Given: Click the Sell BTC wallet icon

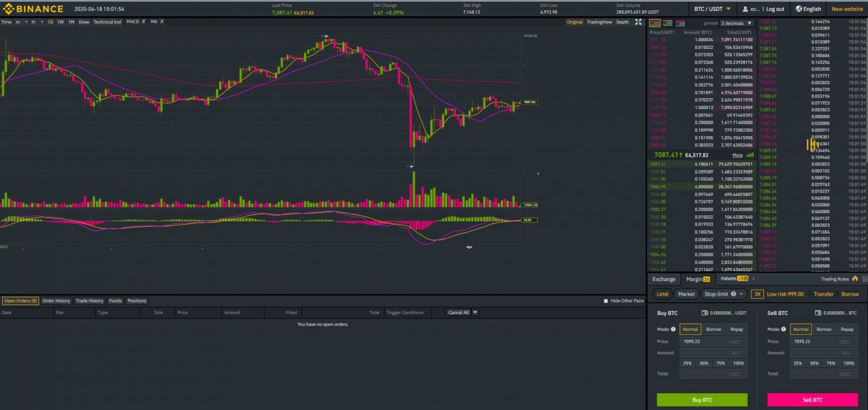Looking at the screenshot, I should click(x=818, y=313).
